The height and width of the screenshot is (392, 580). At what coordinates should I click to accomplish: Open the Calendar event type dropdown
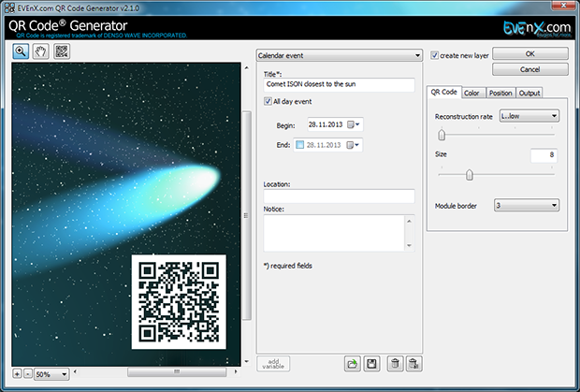(340, 55)
